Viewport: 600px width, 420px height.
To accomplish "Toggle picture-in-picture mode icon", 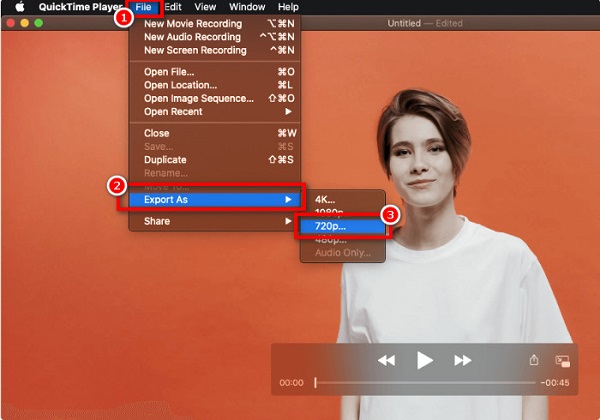I will 562,361.
